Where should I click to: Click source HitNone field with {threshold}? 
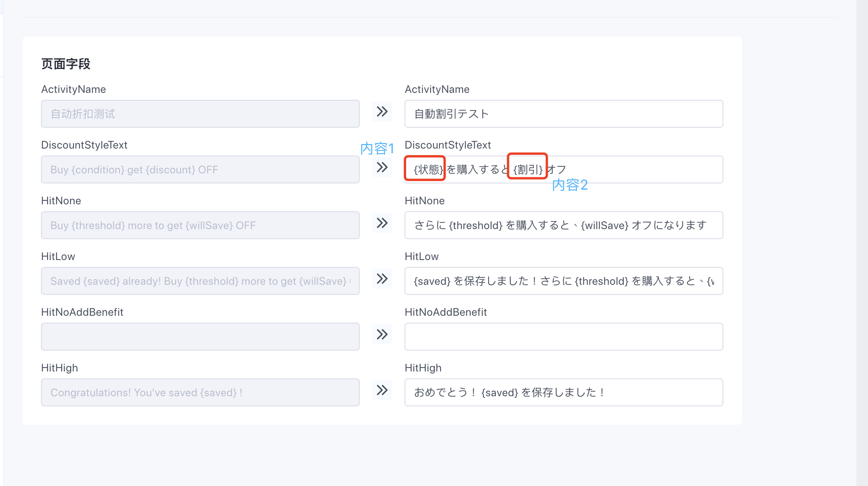200,225
